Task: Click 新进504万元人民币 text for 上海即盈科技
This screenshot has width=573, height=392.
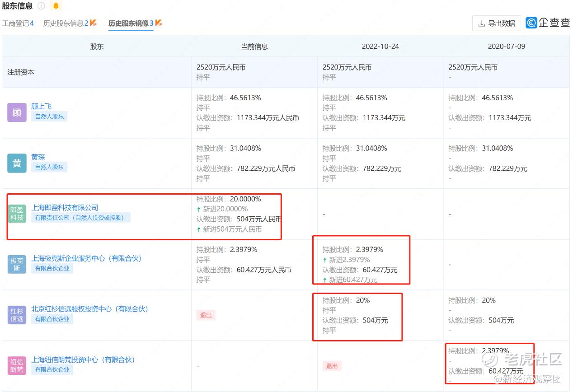Action: pyautogui.click(x=232, y=229)
